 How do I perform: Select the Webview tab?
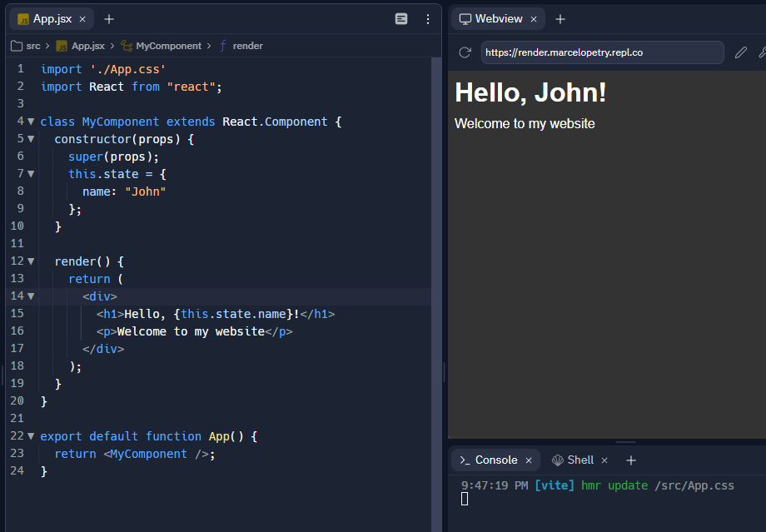(x=499, y=19)
